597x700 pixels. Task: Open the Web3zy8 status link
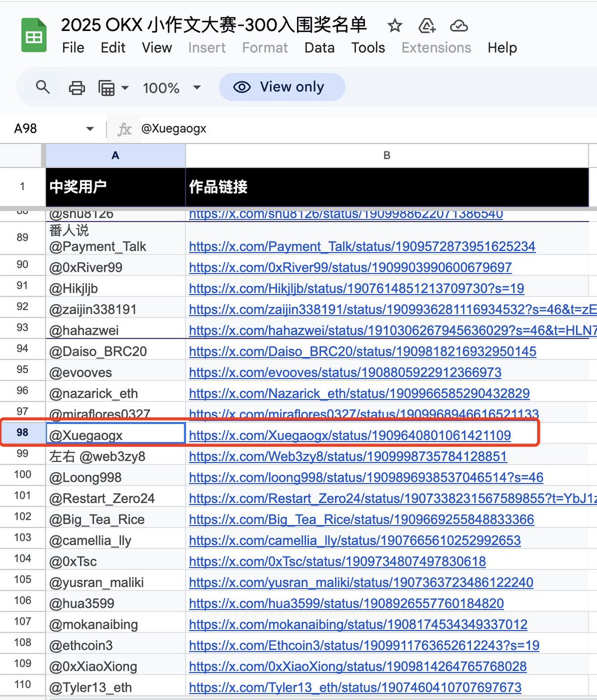pyautogui.click(x=348, y=456)
